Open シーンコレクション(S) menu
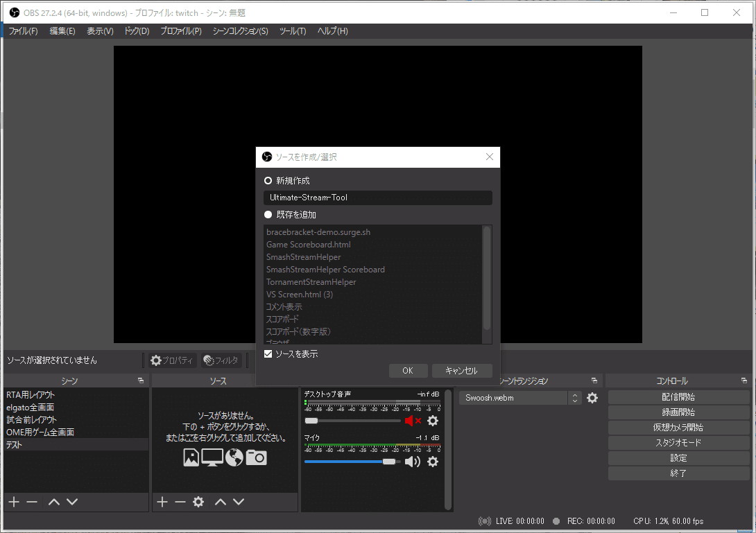 240,30
